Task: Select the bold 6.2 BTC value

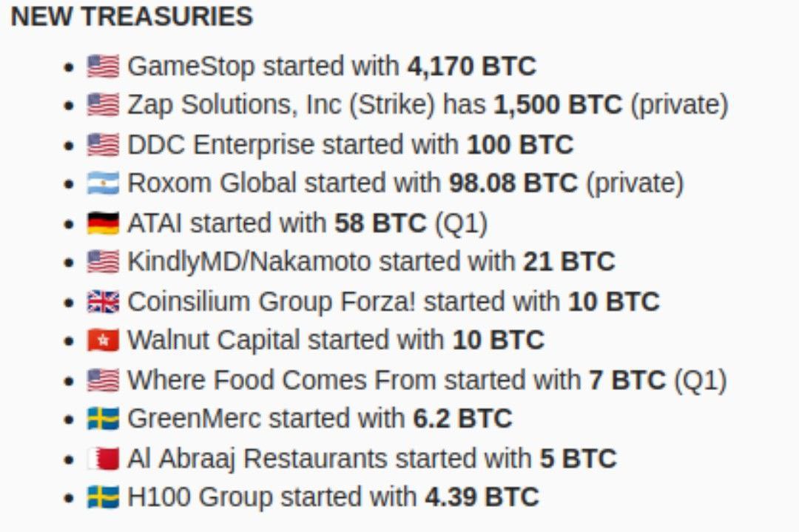Action: click(462, 419)
